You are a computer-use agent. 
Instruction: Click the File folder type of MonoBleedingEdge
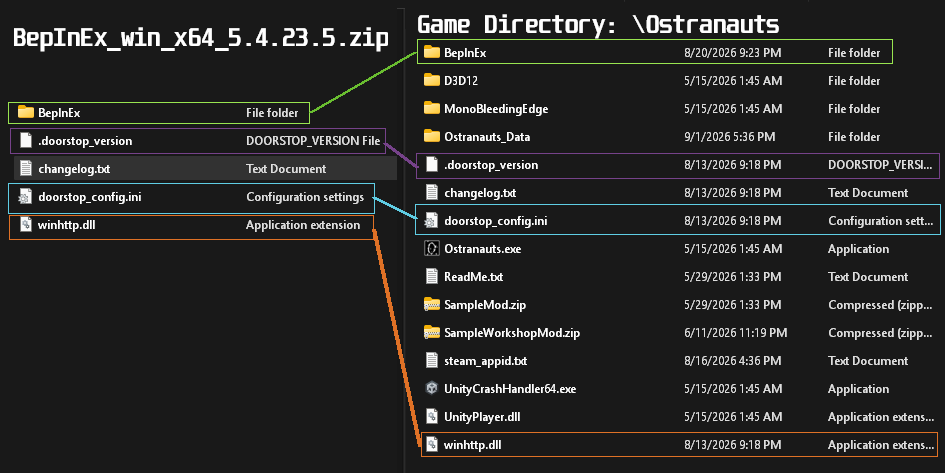[854, 109]
